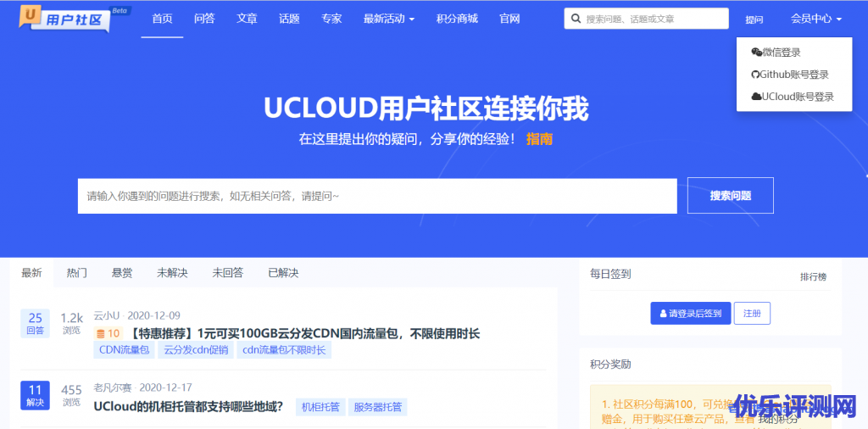Click the 455 浏览 view count

[71, 395]
